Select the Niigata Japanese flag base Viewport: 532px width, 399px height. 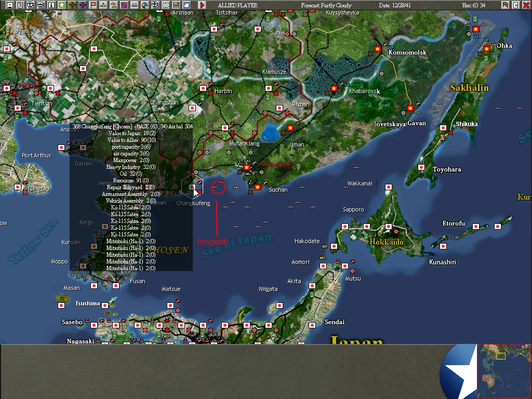(x=279, y=305)
